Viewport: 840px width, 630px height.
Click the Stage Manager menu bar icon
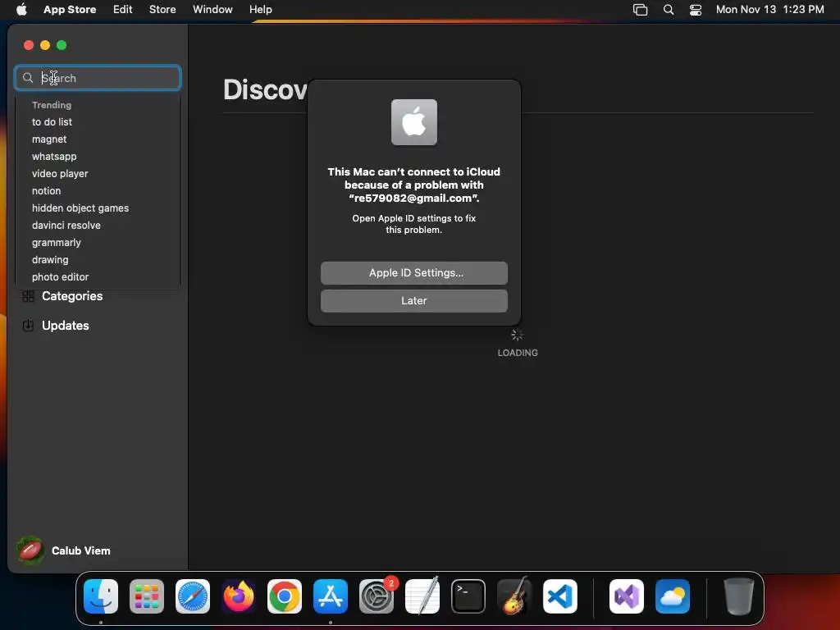(640, 10)
